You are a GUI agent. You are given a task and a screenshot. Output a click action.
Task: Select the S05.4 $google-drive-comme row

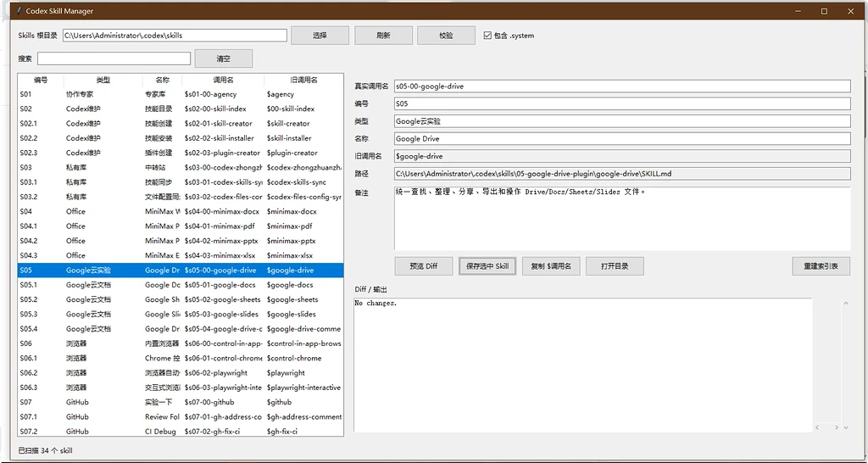point(181,329)
